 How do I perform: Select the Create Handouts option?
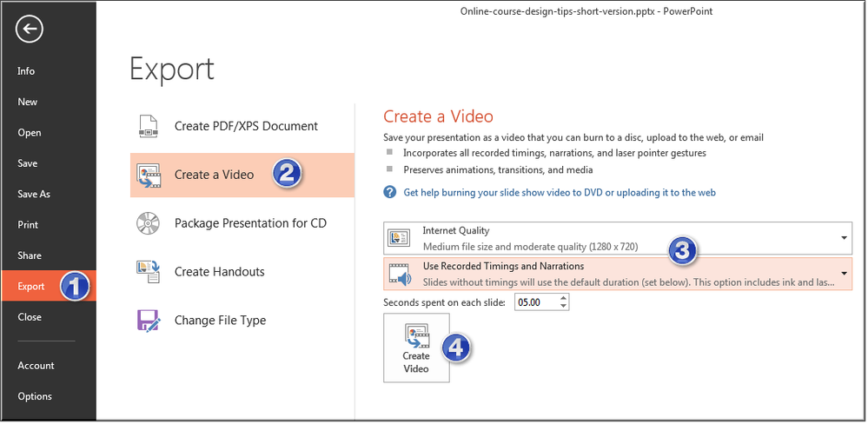tap(242, 272)
